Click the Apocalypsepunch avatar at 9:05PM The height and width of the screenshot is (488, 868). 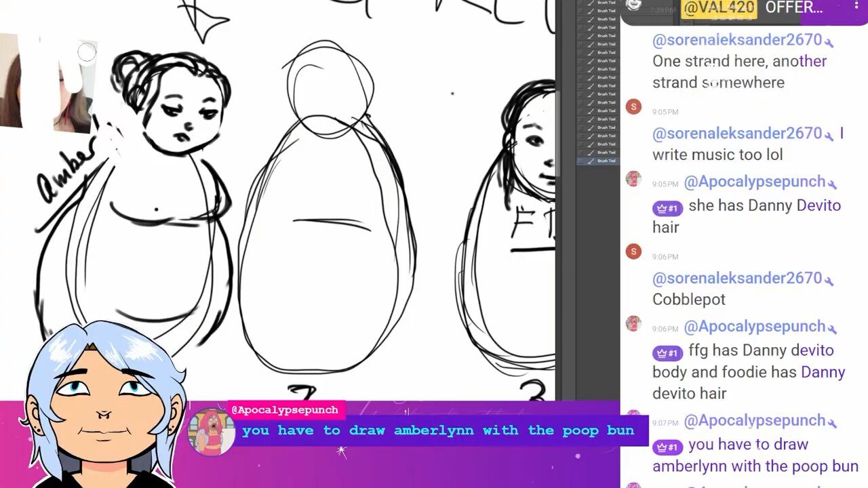coord(633,179)
